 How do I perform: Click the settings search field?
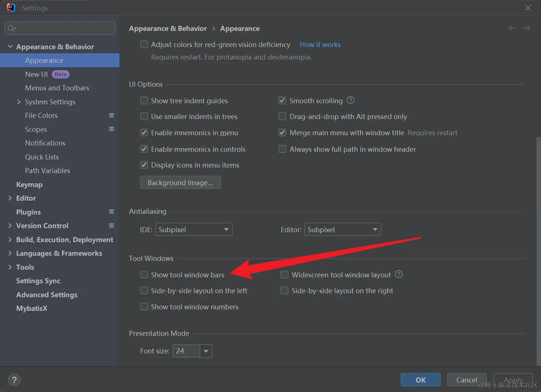[60, 28]
